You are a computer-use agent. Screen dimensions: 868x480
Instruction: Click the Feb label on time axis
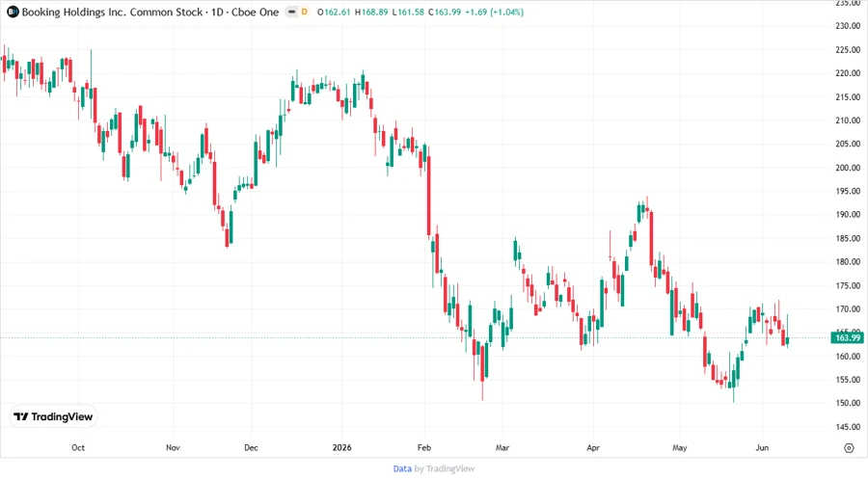424,448
